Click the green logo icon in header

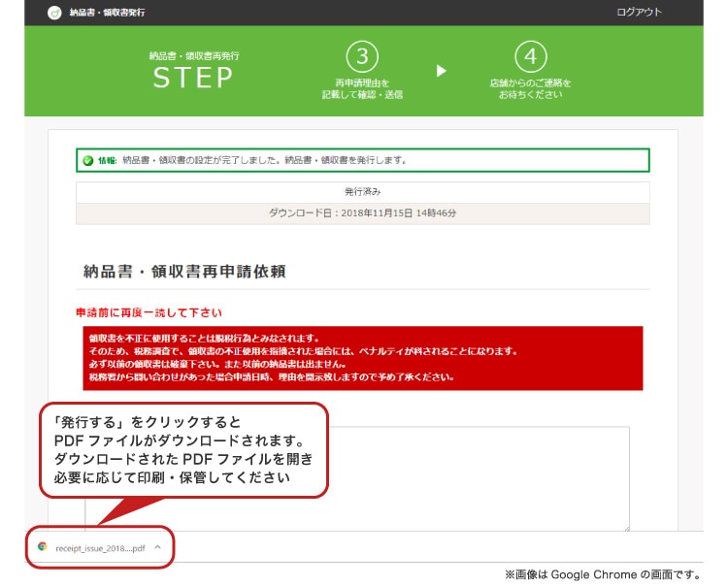coord(54,13)
